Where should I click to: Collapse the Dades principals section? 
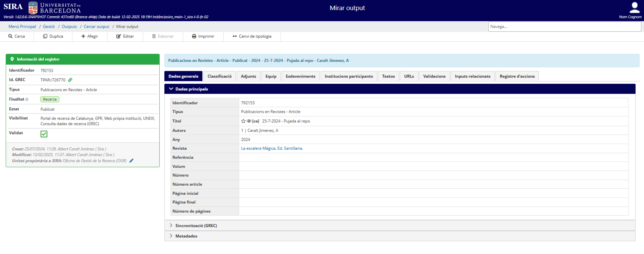coord(171,89)
